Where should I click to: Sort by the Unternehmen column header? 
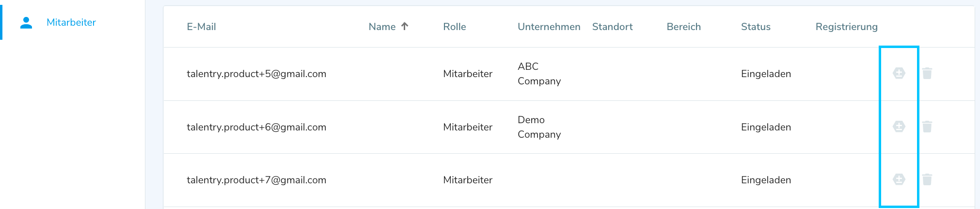pyautogui.click(x=549, y=27)
